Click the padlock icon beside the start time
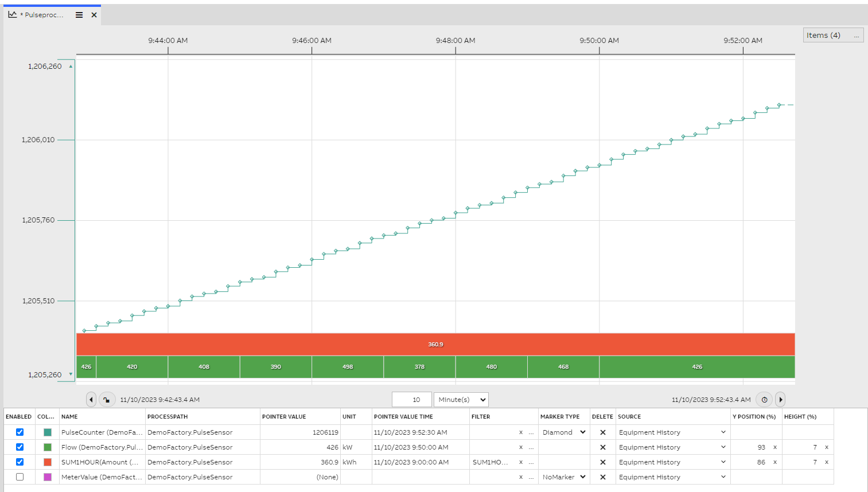Image resolution: width=868 pixels, height=492 pixels. [x=107, y=399]
